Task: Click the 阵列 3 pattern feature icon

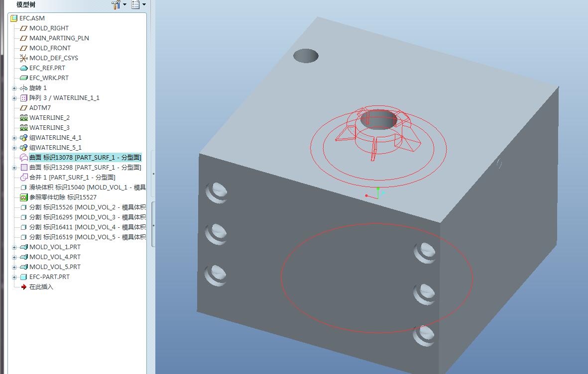Action: [23, 98]
